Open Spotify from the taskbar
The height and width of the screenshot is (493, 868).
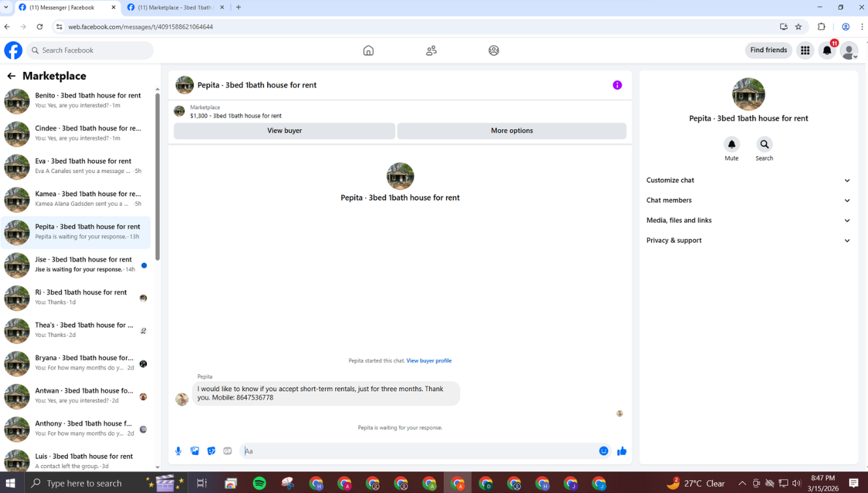pos(259,483)
